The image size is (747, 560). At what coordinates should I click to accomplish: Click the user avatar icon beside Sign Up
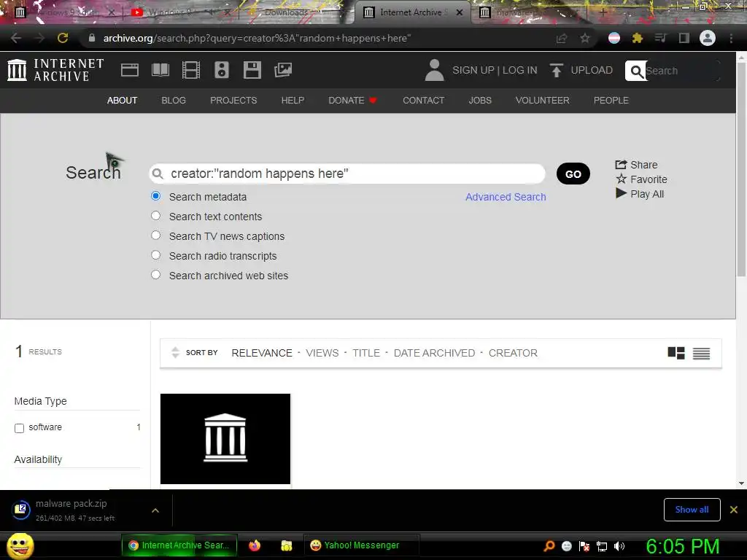pyautogui.click(x=434, y=70)
